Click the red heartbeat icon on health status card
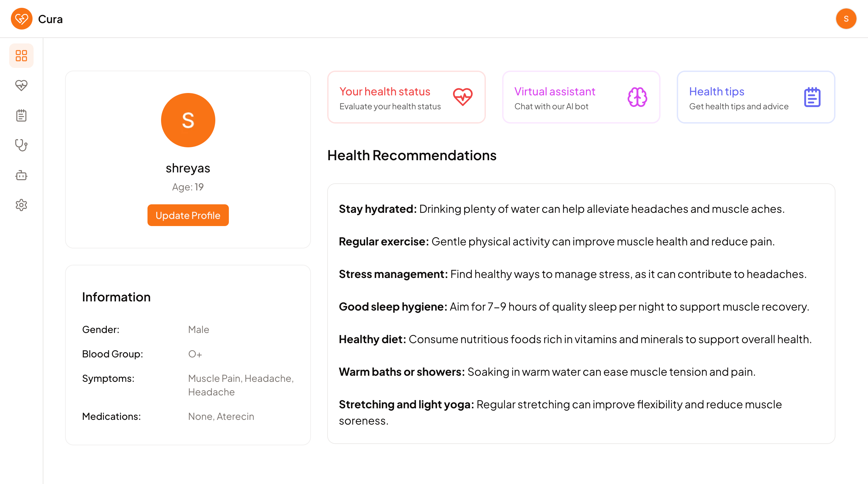Screen dimensions: 868x484 tap(463, 97)
